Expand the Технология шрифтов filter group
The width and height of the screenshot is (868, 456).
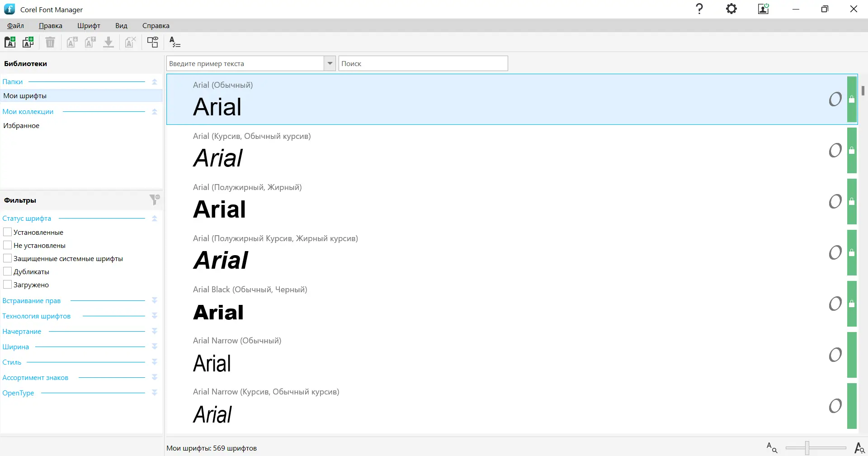[155, 316]
